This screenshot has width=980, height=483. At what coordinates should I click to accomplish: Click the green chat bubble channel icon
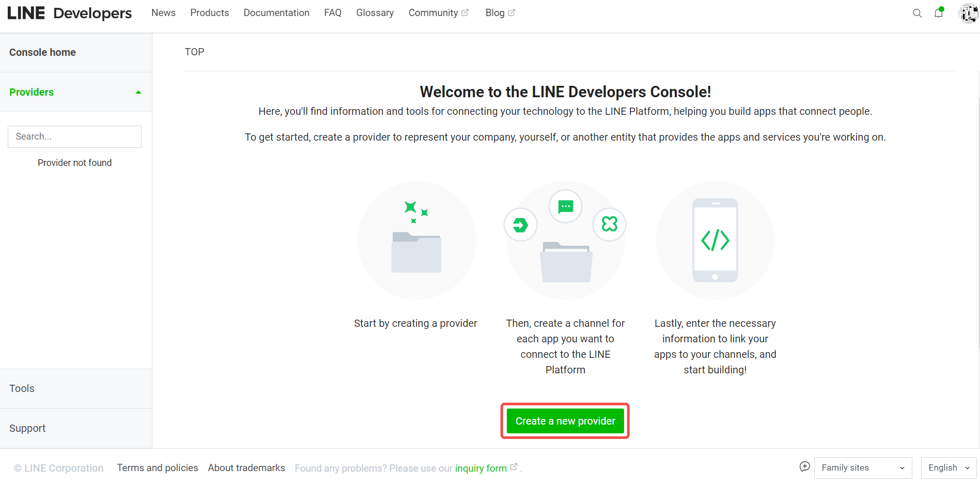[566, 207]
